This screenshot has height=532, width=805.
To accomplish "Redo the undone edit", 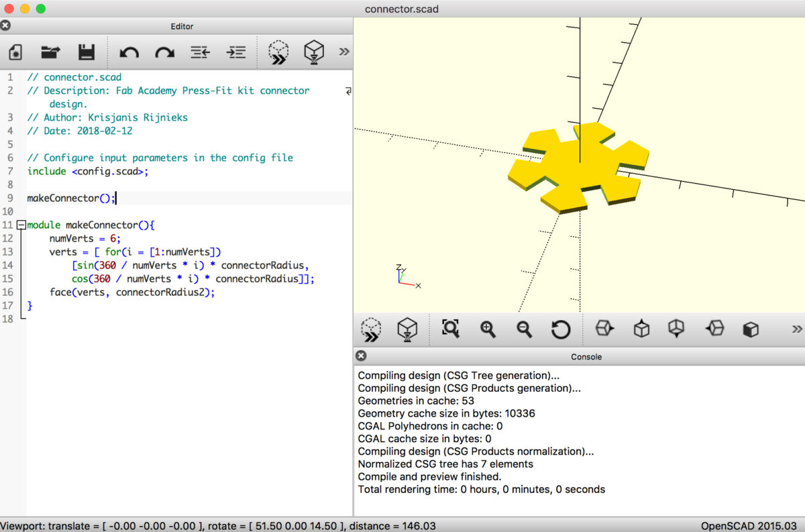I will coord(164,52).
